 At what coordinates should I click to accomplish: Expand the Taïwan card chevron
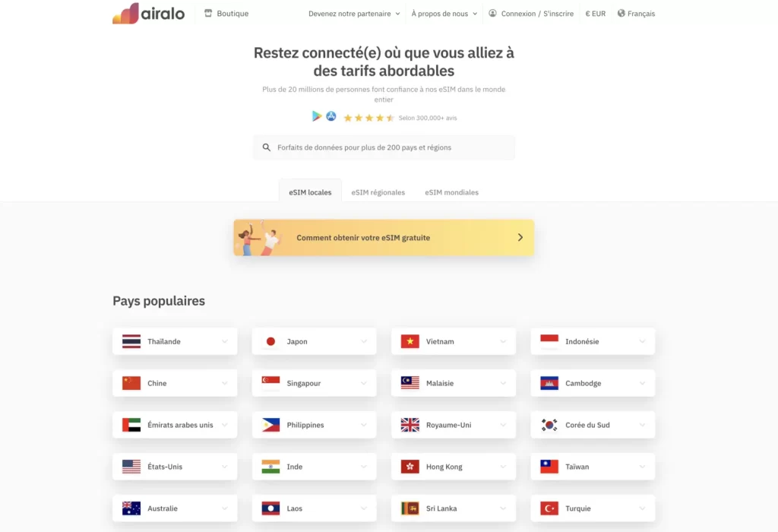coord(643,467)
